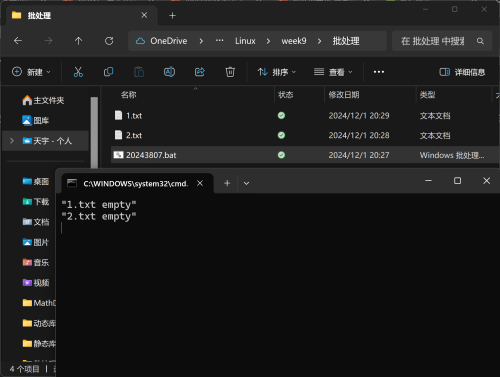Click the Windows 批处理 type cell
Screen dimensions: 500x377
[452, 155]
